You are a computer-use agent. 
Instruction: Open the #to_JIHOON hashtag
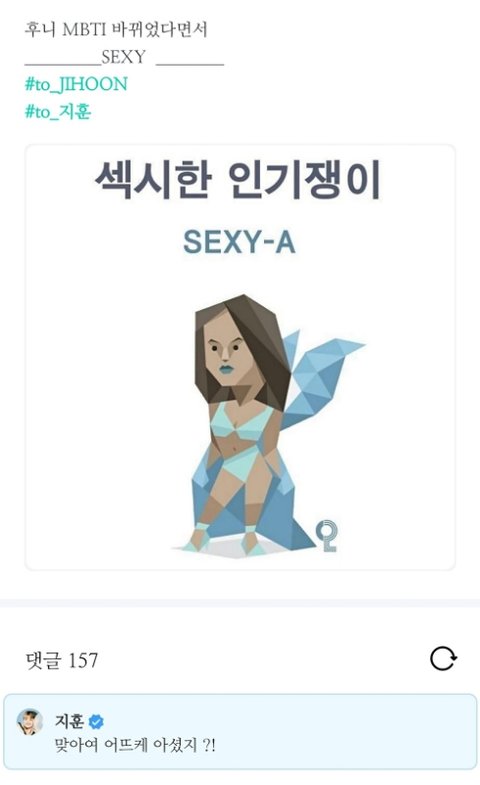(x=76, y=84)
